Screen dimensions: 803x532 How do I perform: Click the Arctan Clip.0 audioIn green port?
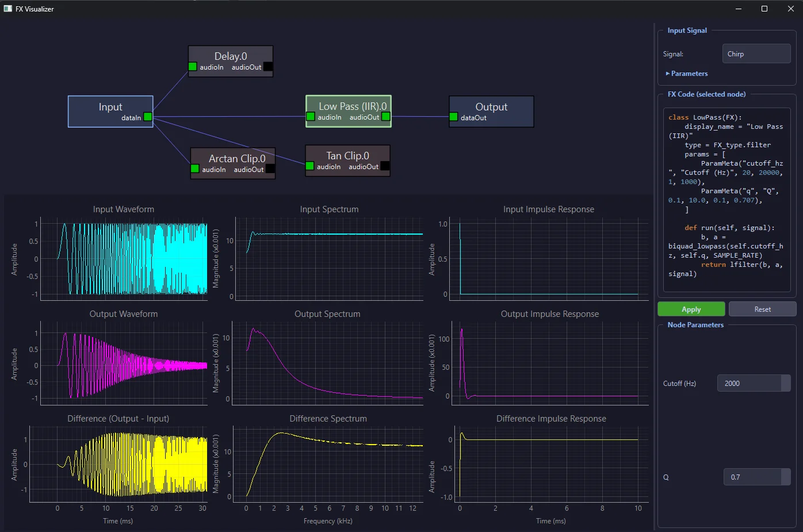click(x=195, y=169)
